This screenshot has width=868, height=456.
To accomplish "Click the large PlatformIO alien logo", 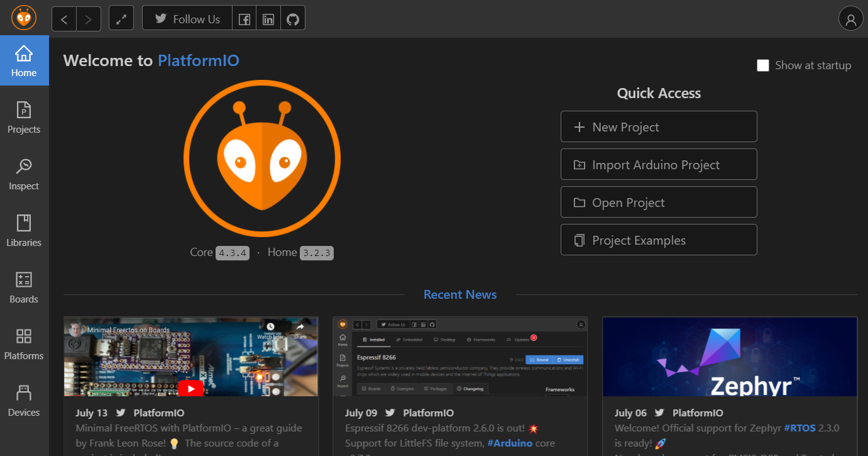I will tap(262, 158).
